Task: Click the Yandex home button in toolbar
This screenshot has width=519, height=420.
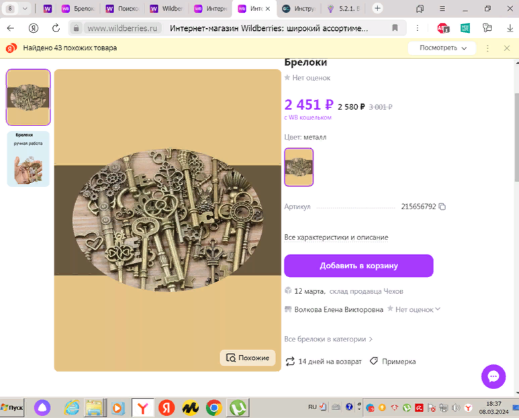Action: pyautogui.click(x=34, y=28)
